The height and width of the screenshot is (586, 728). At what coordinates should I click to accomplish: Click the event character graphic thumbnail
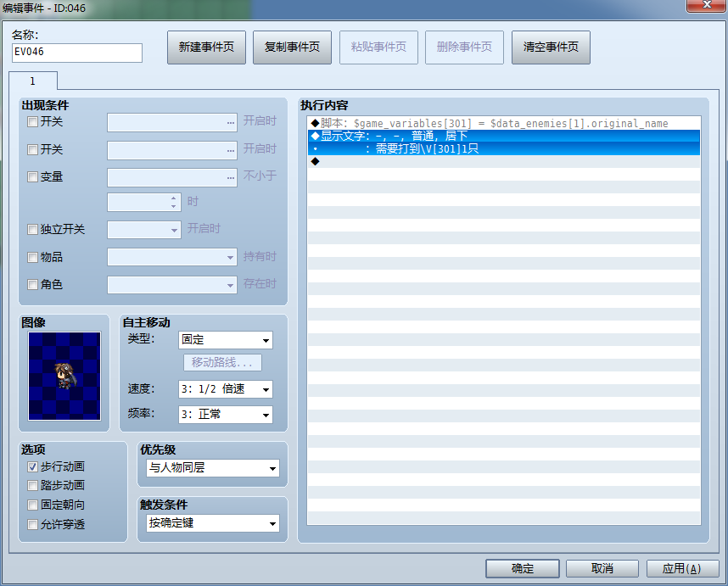pos(64,376)
